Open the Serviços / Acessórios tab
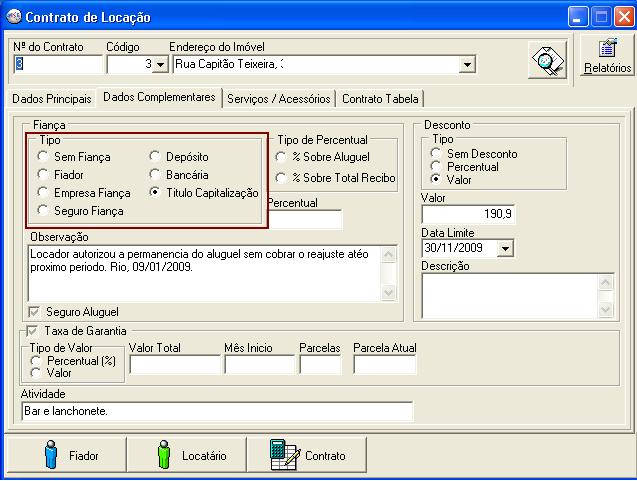The image size is (637, 481). pos(278,99)
